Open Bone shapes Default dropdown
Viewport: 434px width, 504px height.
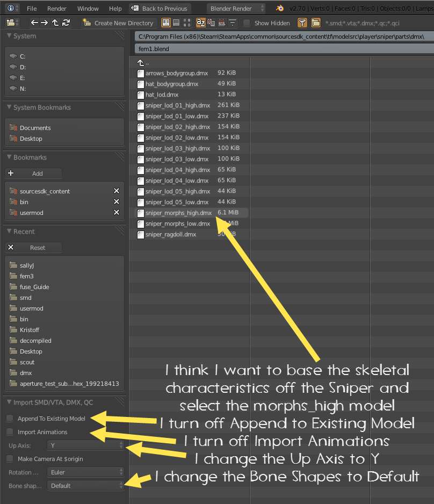click(x=85, y=486)
